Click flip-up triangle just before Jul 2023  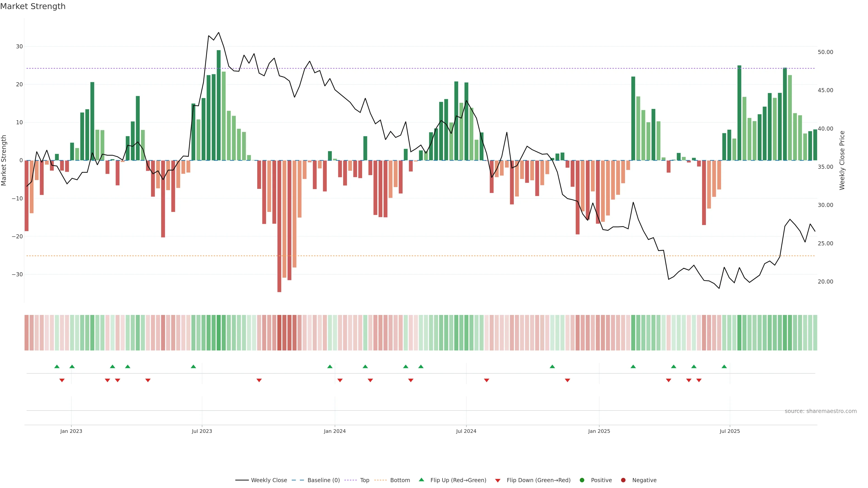[193, 366]
